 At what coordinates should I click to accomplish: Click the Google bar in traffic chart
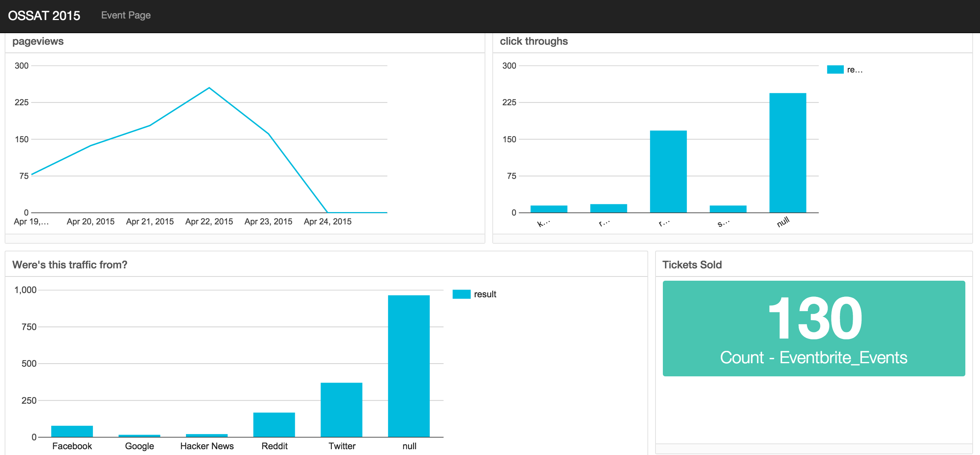139,436
